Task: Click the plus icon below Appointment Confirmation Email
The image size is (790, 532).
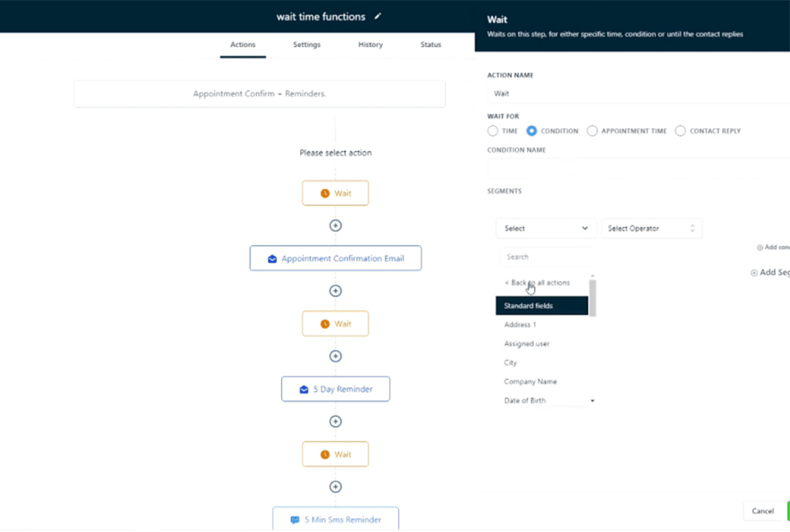Action: pyautogui.click(x=336, y=291)
